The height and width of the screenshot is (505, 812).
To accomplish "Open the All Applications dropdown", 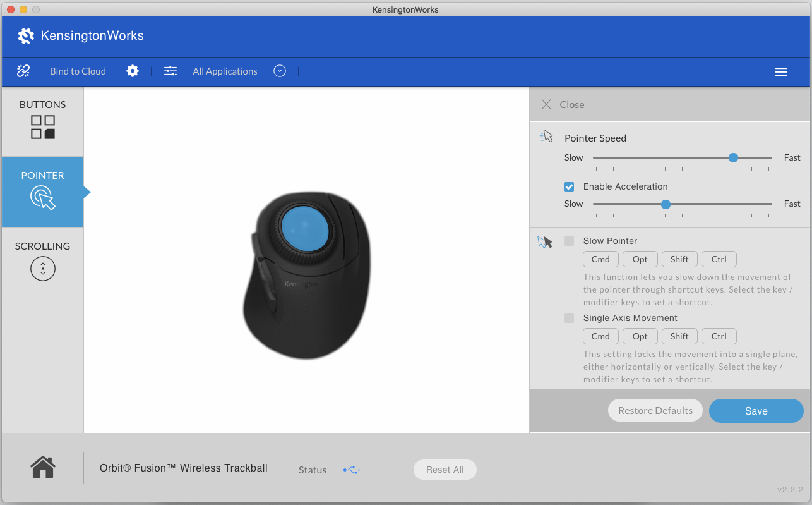I will [x=279, y=71].
